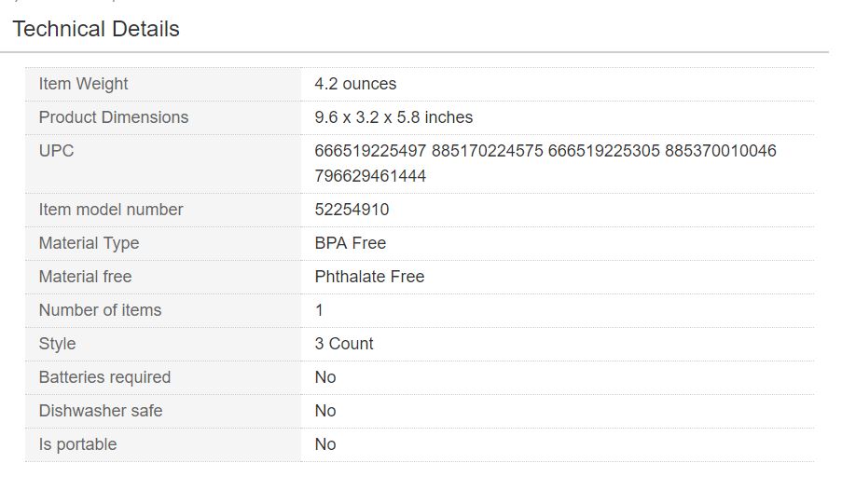Image resolution: width=842 pixels, height=504 pixels.
Task: Click the UPC row label
Action: 56,151
